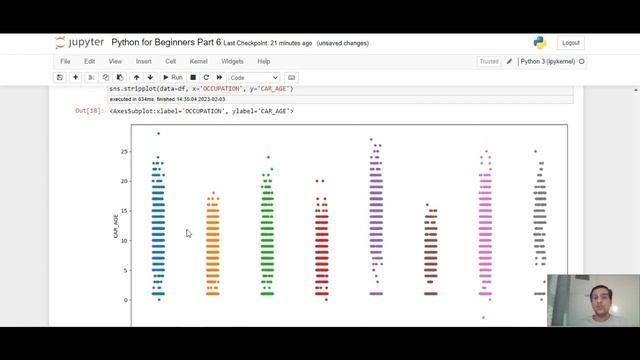
Task: Restart kernel and run all cells
Action: (x=219, y=78)
